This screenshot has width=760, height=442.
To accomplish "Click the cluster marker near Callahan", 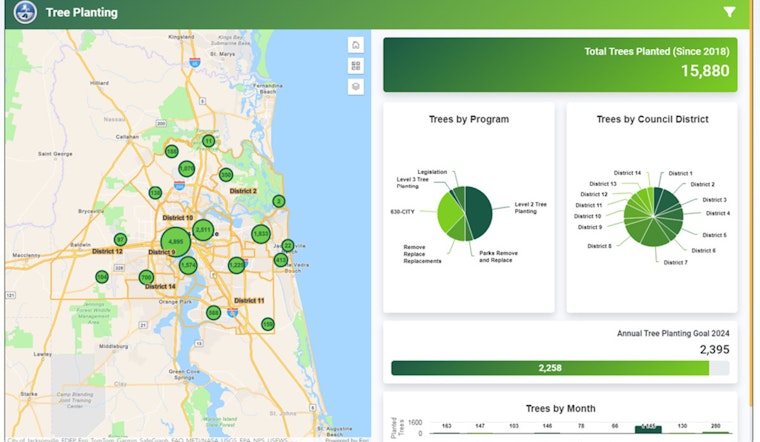I will tap(172, 152).
